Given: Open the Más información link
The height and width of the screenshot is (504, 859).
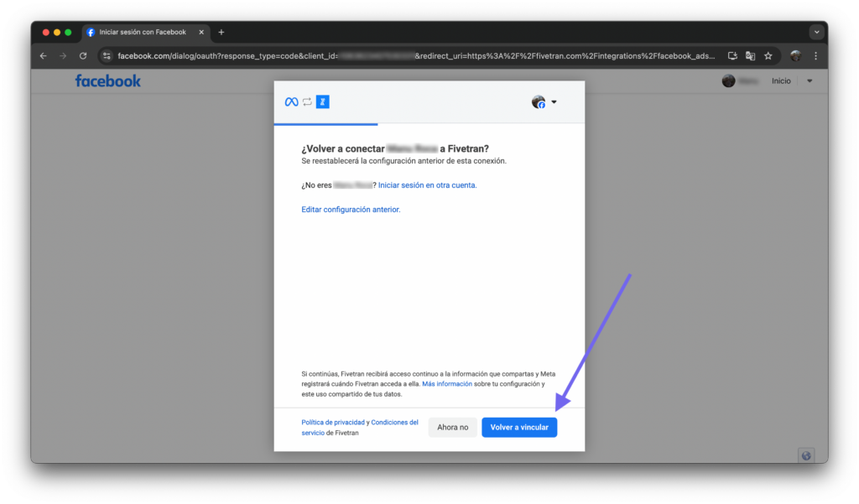Looking at the screenshot, I should 447,384.
